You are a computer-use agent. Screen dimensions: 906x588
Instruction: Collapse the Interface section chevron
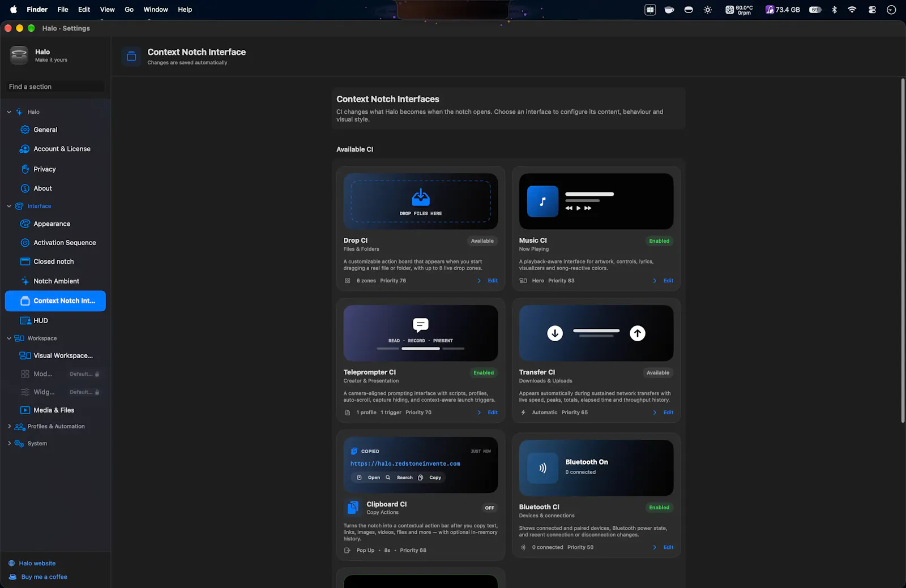pyautogui.click(x=9, y=207)
